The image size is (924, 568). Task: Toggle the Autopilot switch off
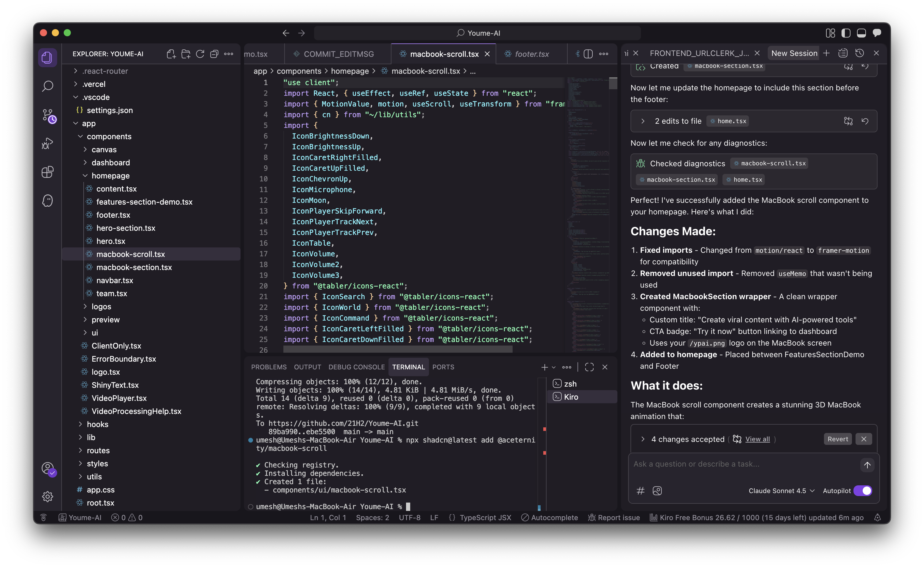[862, 491]
